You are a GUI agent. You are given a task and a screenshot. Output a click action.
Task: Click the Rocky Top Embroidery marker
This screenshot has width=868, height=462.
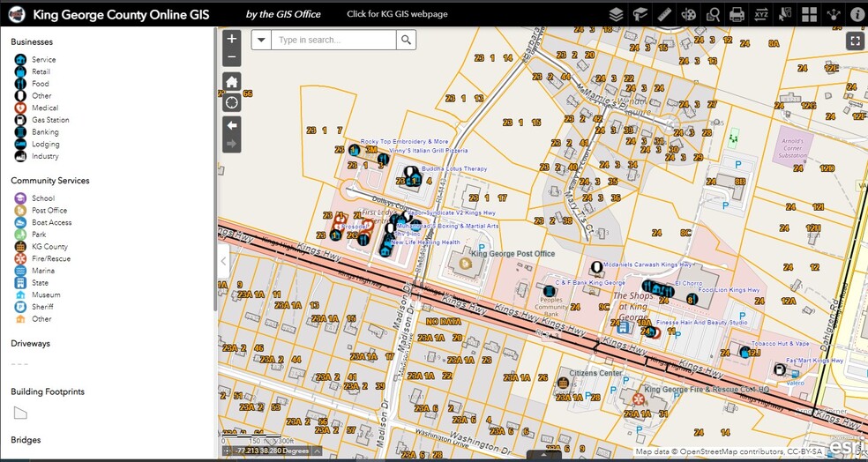tap(355, 150)
